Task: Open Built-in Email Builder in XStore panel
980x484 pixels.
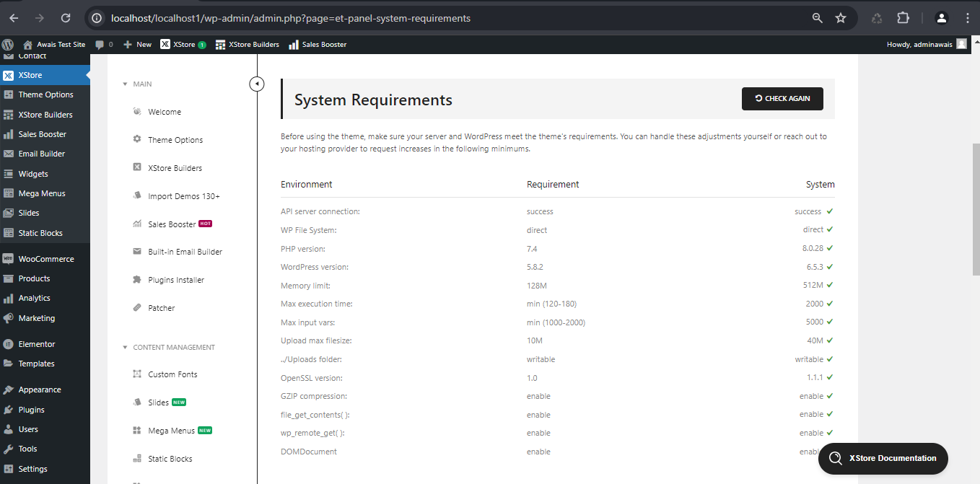Action: point(185,252)
